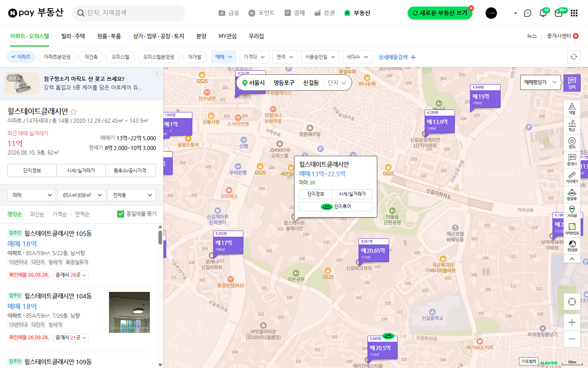Open the 85A㎡, 85B㎡ area type dropdown
This screenshot has width=588, height=368.
click(82, 195)
